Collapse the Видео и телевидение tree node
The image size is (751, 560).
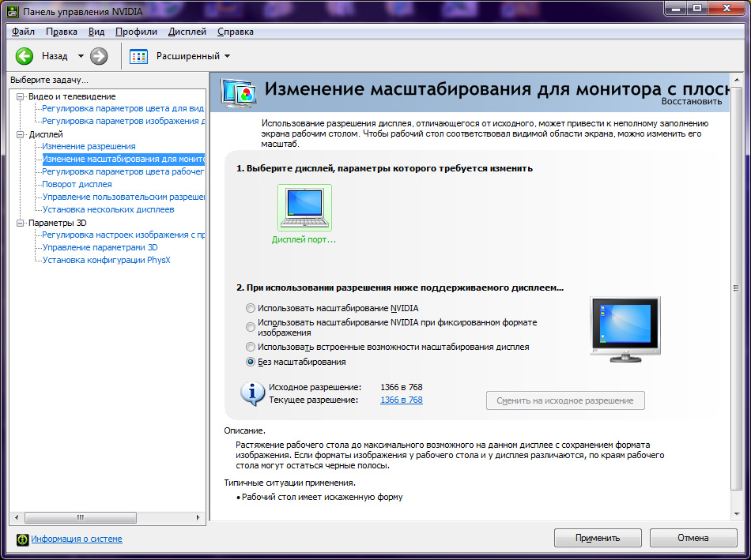coord(21,96)
